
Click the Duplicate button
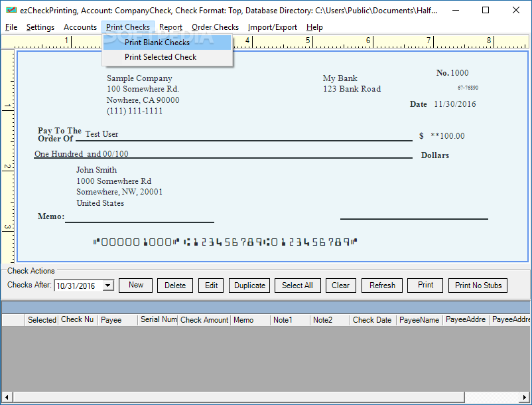point(249,285)
